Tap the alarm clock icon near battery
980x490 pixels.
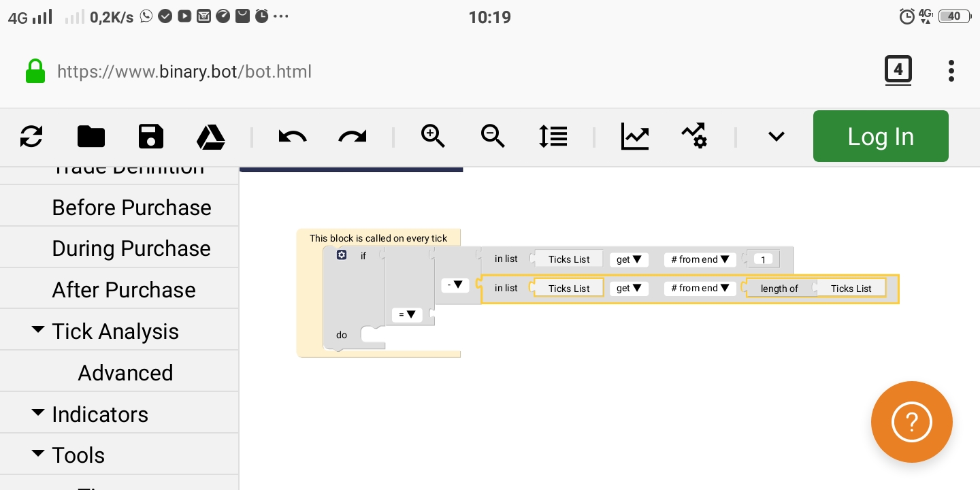click(907, 16)
